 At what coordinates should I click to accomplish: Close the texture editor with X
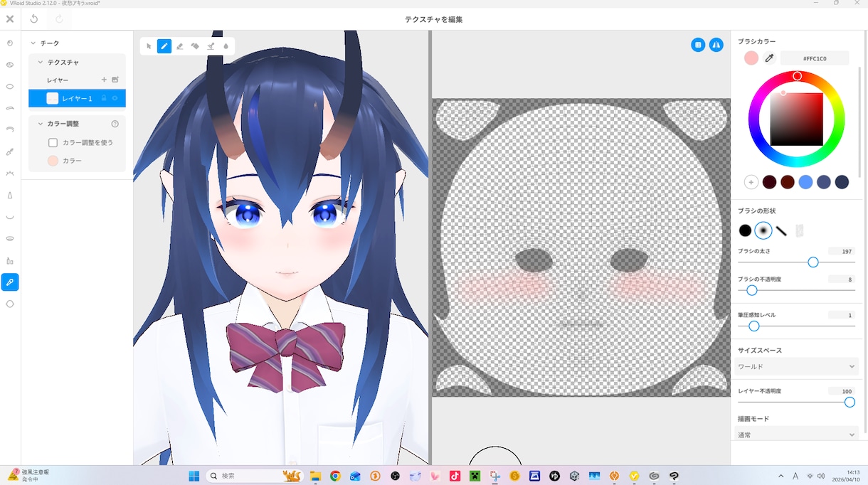tap(10, 19)
